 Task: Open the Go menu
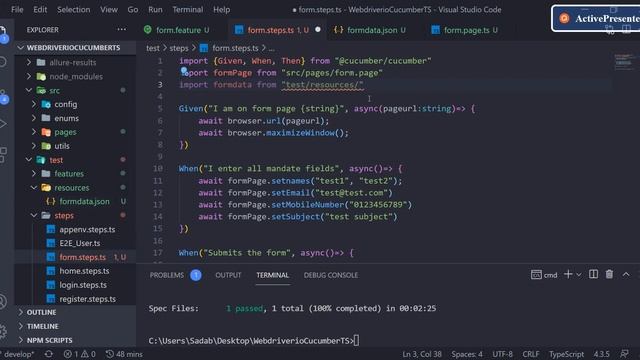coord(133,9)
